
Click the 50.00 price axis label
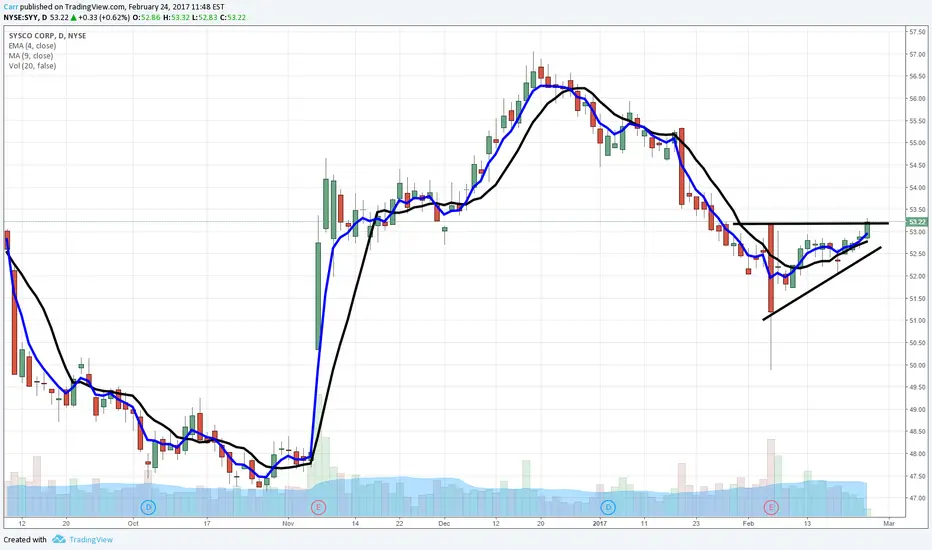[x=917, y=365]
